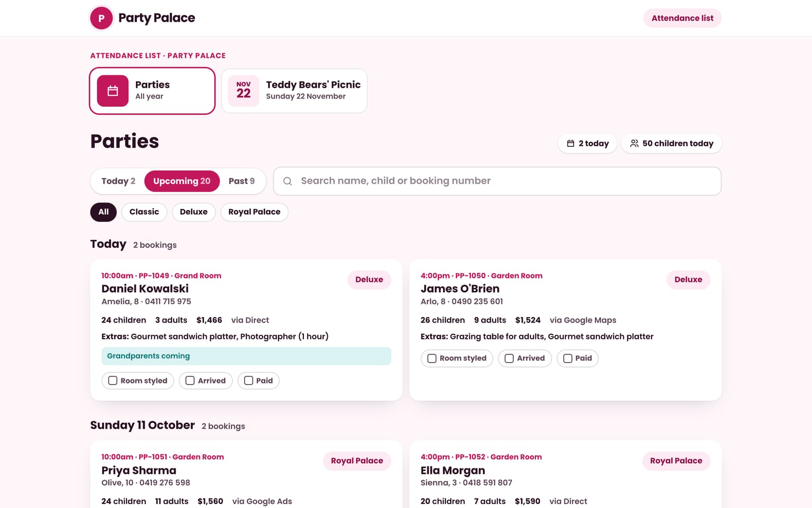Click the NOV 22 date badge
Image resolution: width=812 pixels, height=508 pixels.
click(x=244, y=91)
